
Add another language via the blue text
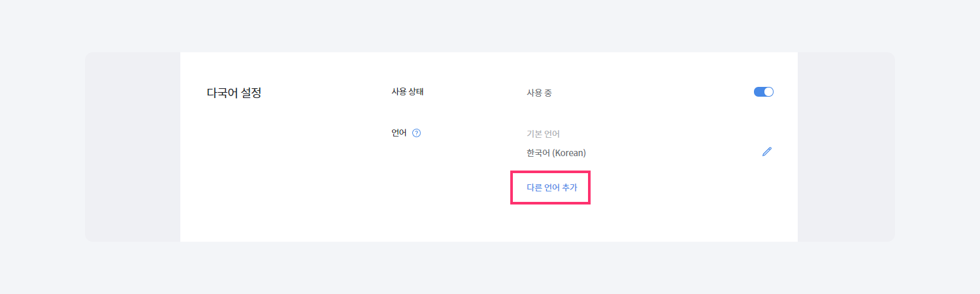(x=551, y=187)
